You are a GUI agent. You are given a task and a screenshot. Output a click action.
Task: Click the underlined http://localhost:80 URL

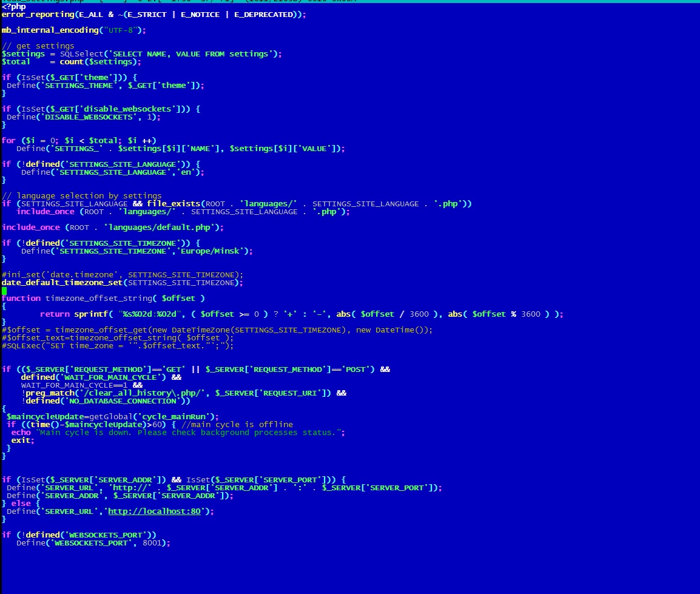pyautogui.click(x=155, y=512)
